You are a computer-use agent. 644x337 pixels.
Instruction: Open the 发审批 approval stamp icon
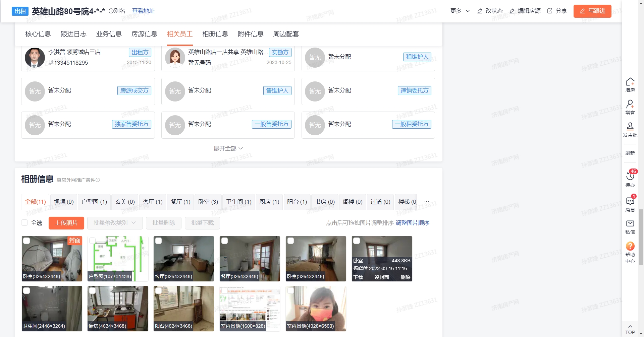tap(630, 127)
